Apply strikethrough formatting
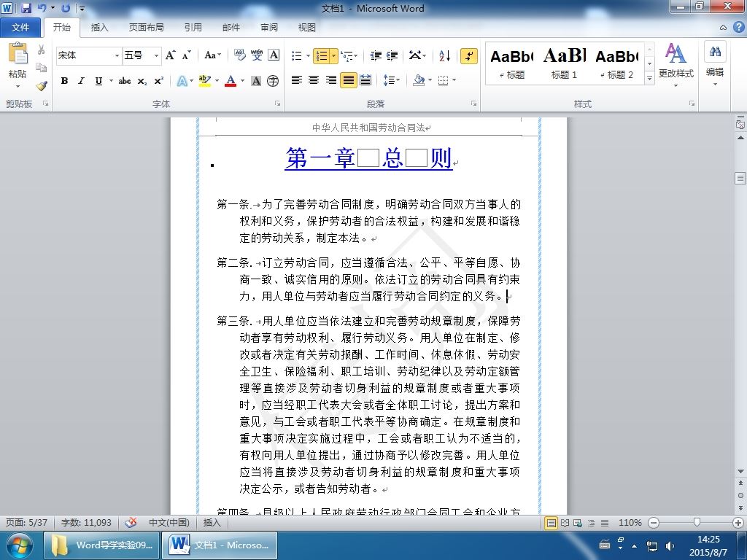 pos(125,81)
